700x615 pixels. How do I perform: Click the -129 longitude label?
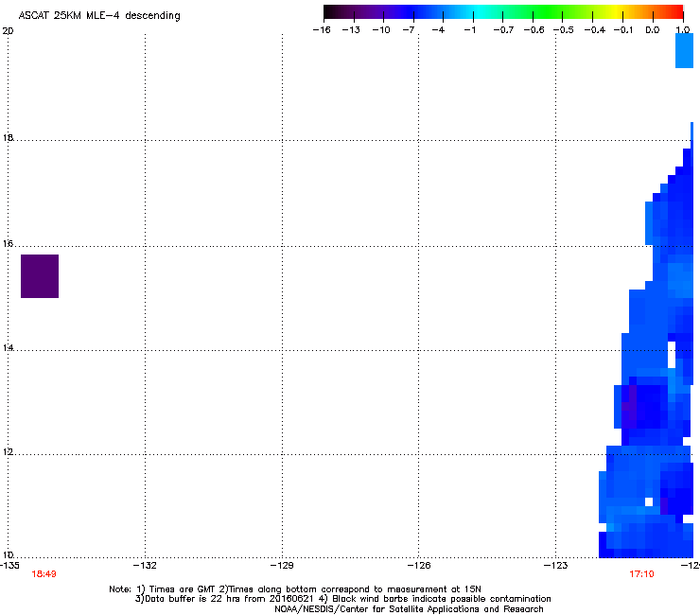pos(282,566)
